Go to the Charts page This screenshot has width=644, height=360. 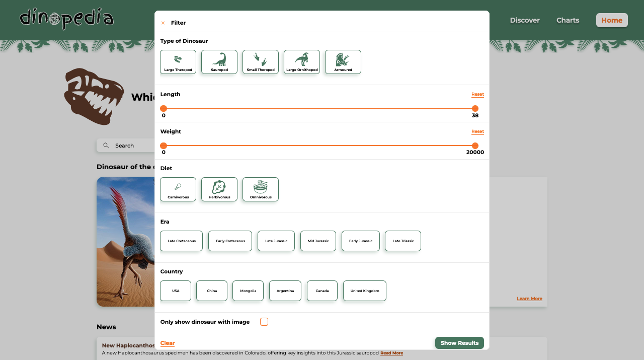click(x=568, y=20)
